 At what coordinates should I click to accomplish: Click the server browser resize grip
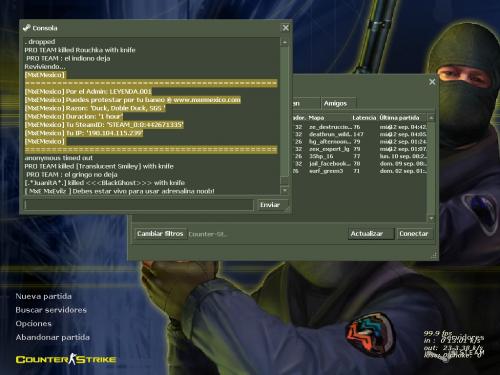434,255
